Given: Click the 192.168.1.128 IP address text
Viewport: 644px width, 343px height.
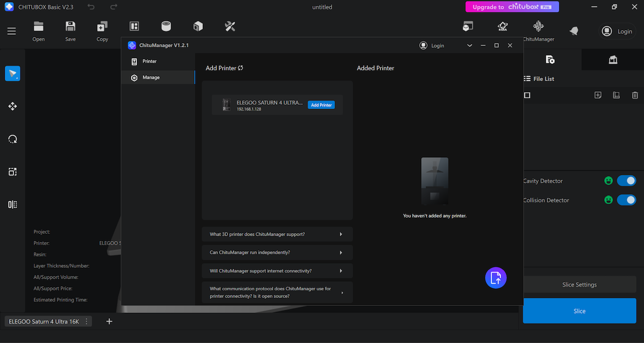Looking at the screenshot, I should pos(249,109).
